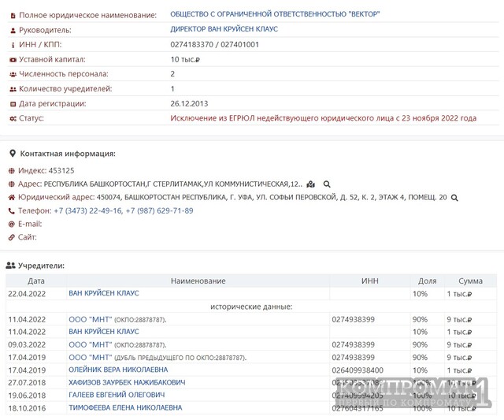The image size is (504, 420).
Task: Click the location pin icon by Контактная информация
Action: [13, 154]
